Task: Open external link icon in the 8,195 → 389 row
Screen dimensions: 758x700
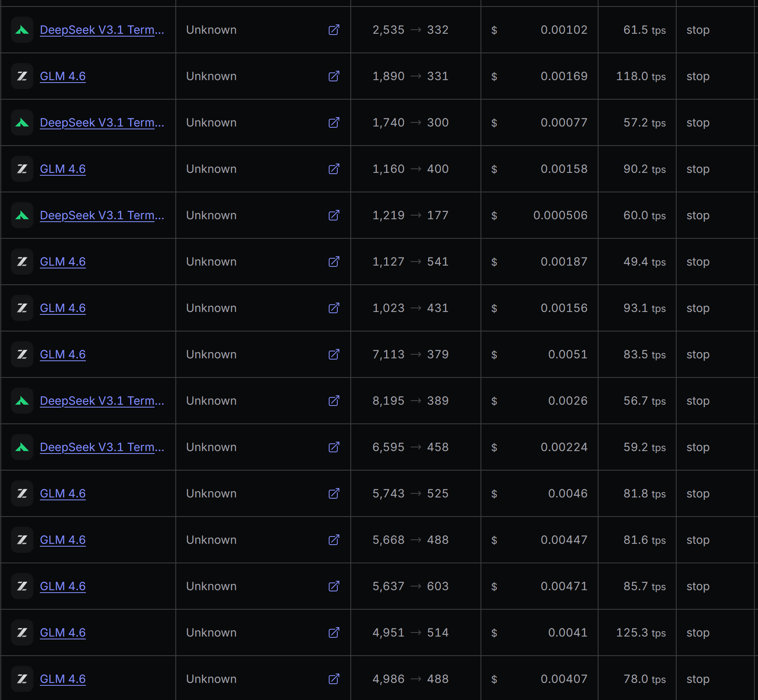Action: [334, 401]
